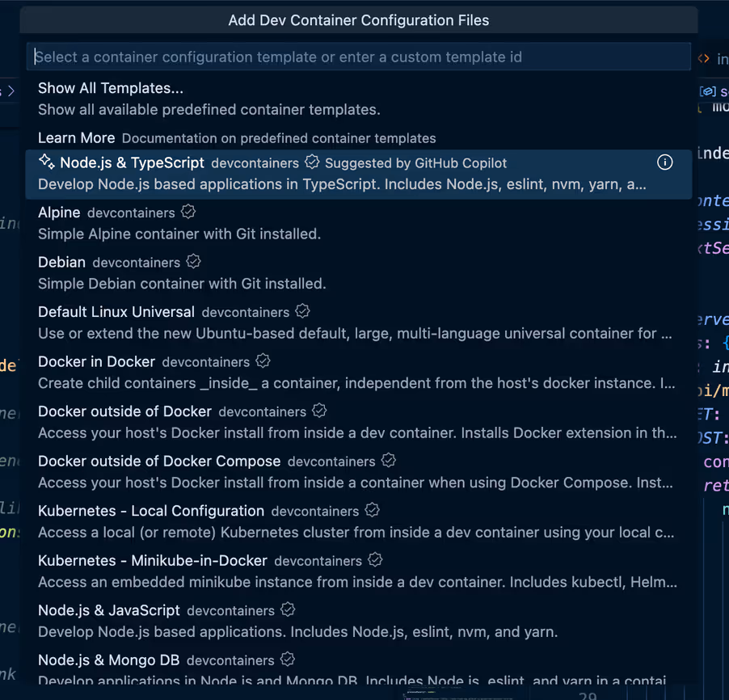Viewport: 729px width, 700px height.
Task: Click verified badge on Docker outside of Docker
Action: pyautogui.click(x=319, y=411)
